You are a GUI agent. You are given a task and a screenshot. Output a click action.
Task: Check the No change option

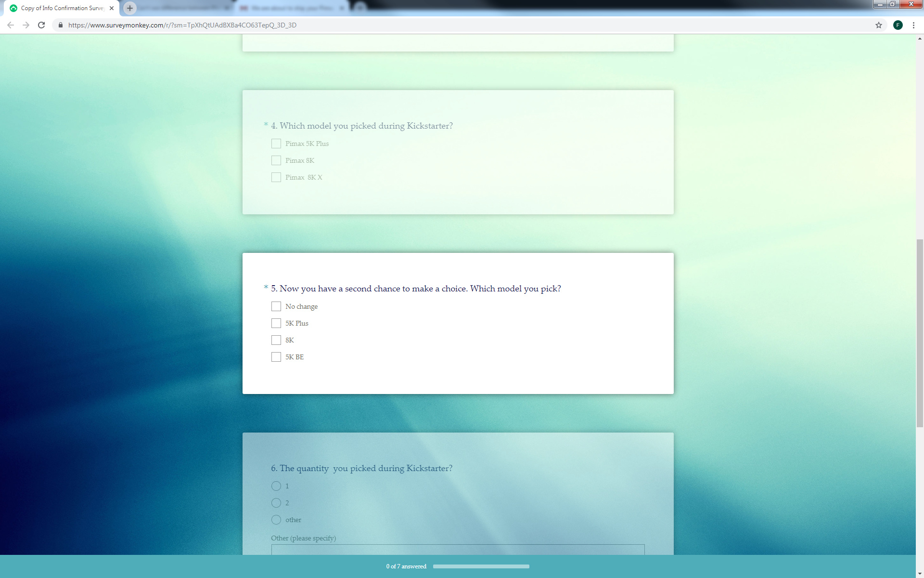[276, 306]
